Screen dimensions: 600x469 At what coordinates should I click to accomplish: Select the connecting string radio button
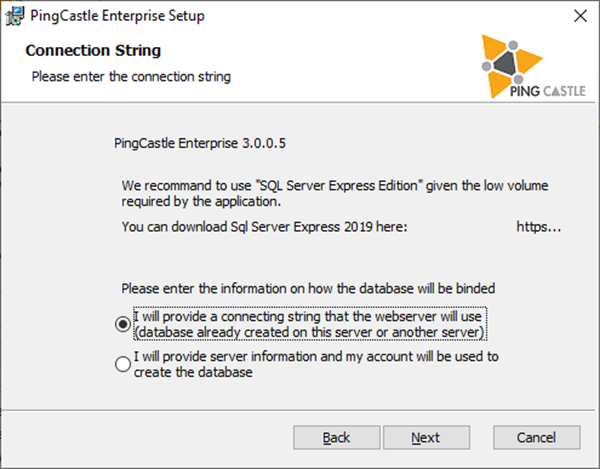(x=123, y=324)
